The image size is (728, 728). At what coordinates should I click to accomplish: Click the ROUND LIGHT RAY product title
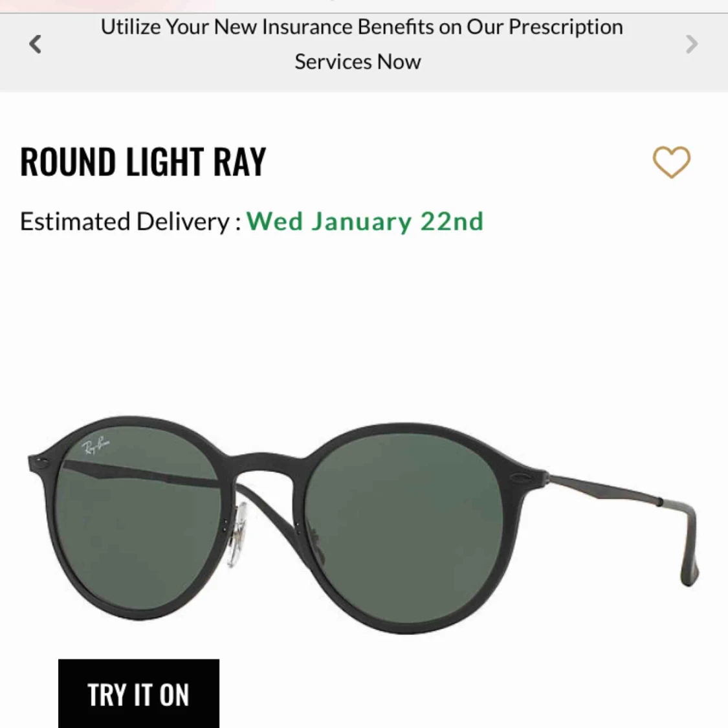[x=143, y=162]
